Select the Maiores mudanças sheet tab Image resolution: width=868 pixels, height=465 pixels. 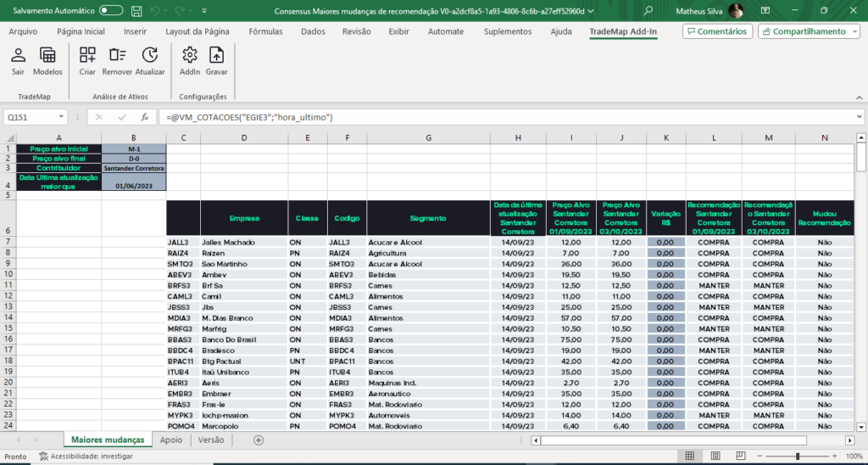(108, 440)
